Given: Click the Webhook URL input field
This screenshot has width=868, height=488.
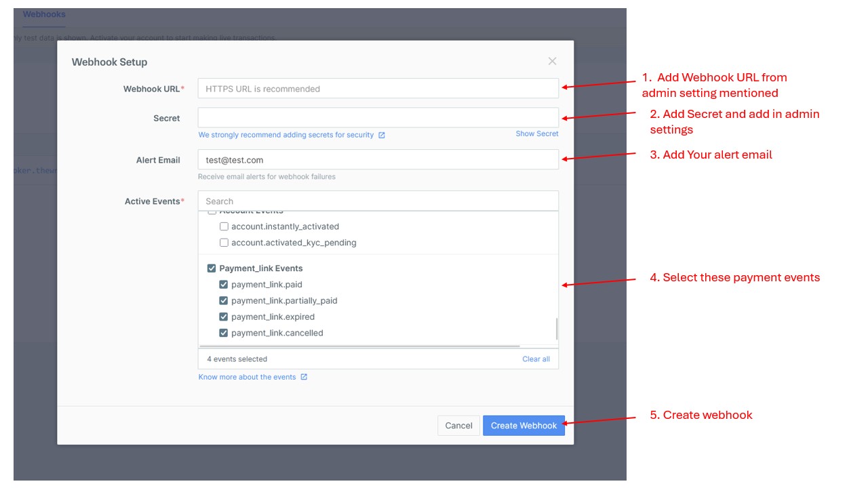Looking at the screenshot, I should tap(378, 89).
